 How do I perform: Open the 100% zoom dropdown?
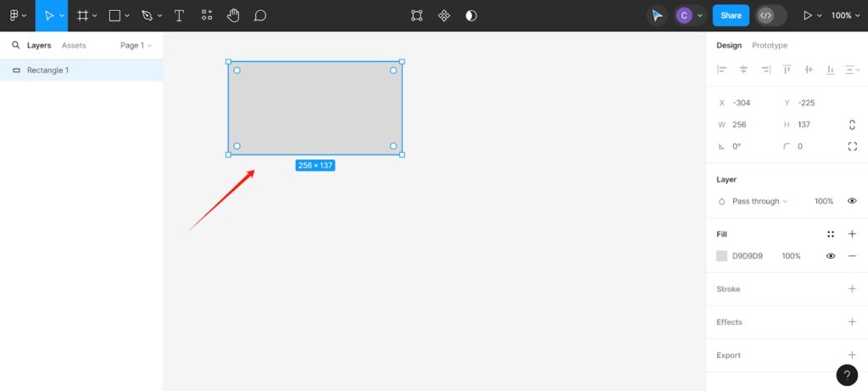[x=845, y=15]
